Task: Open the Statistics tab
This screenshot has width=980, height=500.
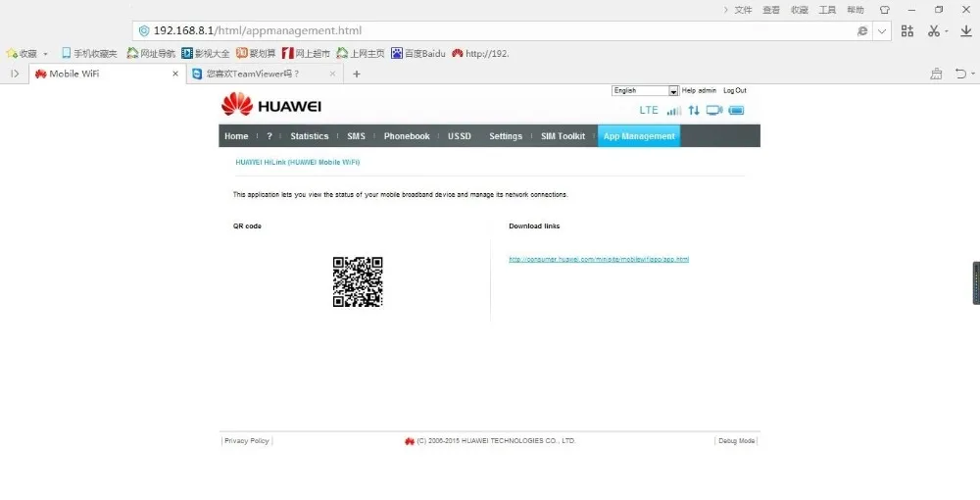Action: click(310, 136)
